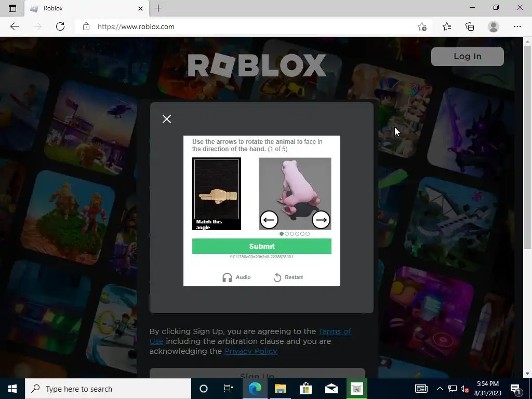Click the Log In button
The width and height of the screenshot is (532, 399).
(x=468, y=56)
